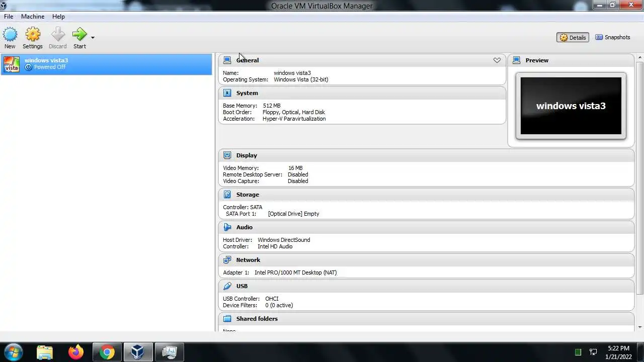Image resolution: width=644 pixels, height=362 pixels.
Task: Open the taskbar clock showing 5:22 PM
Action: coord(618,352)
